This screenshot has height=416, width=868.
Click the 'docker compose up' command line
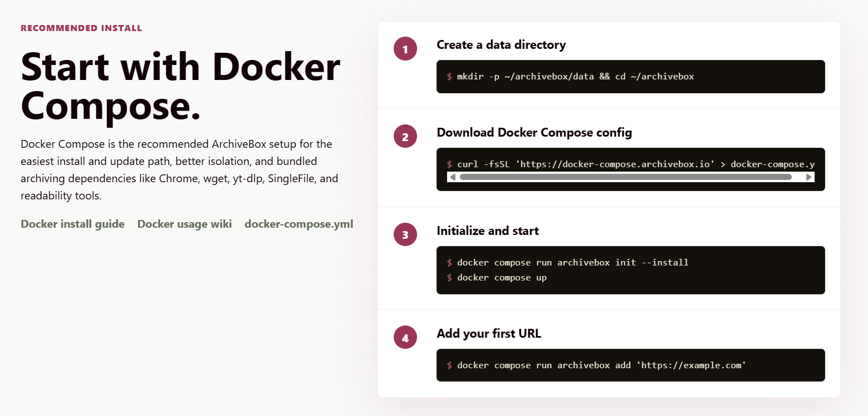(x=502, y=277)
